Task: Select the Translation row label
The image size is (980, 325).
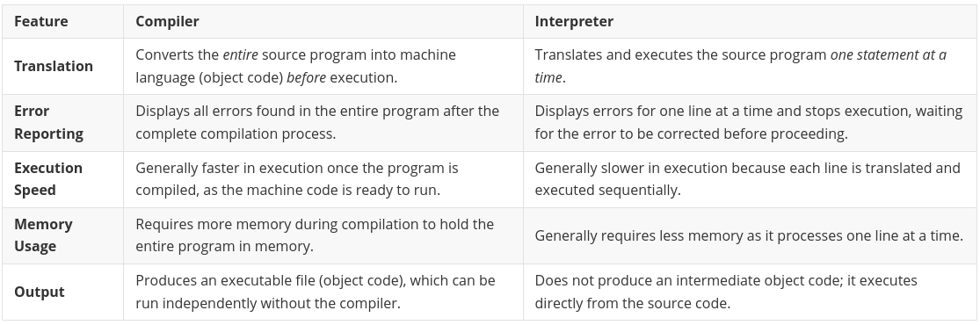Action: click(54, 66)
